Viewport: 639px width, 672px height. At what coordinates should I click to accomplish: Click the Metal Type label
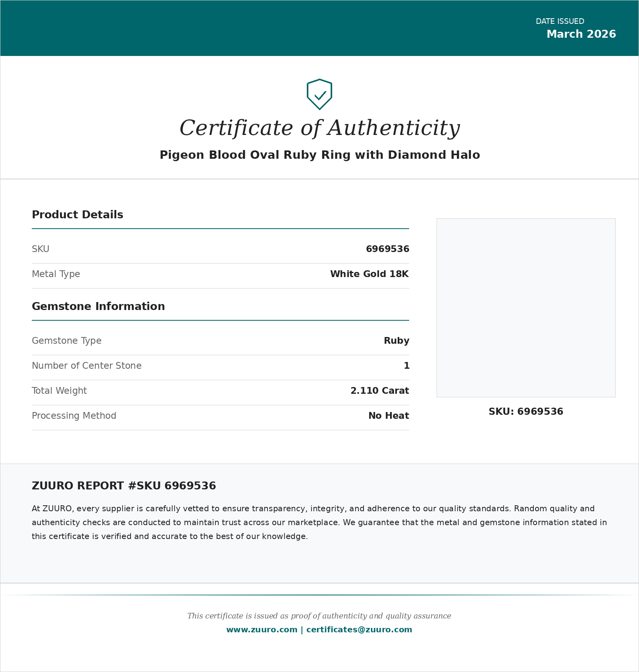pyautogui.click(x=56, y=274)
